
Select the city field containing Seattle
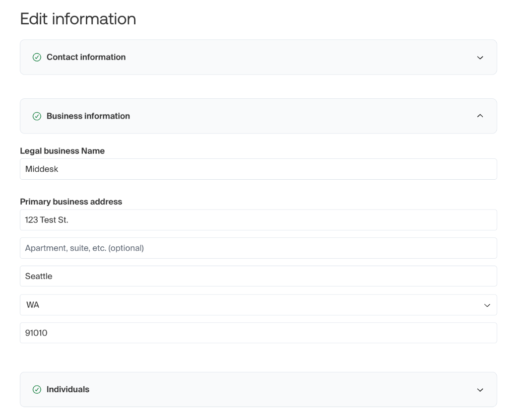(x=258, y=276)
